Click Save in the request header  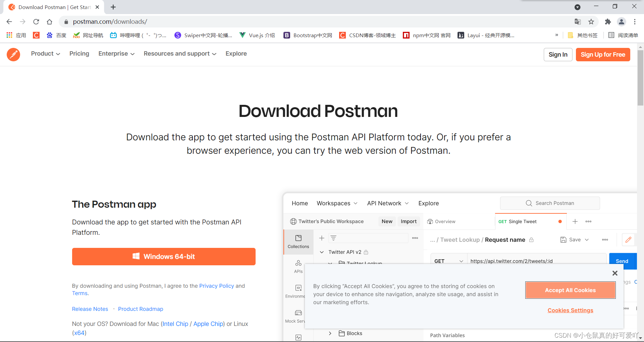pyautogui.click(x=571, y=240)
